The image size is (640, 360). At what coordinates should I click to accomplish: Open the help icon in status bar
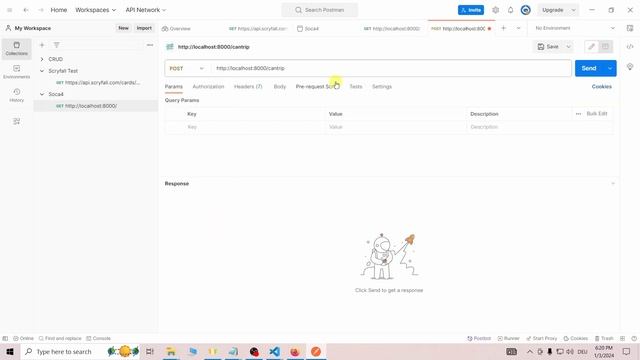[x=634, y=338]
